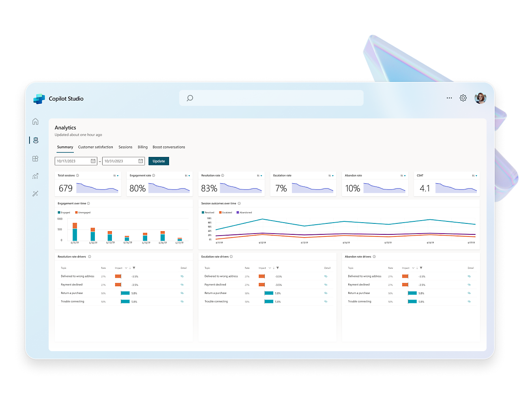Select the Copilots bot icon in sidebar
532x399 pixels.
(x=36, y=140)
